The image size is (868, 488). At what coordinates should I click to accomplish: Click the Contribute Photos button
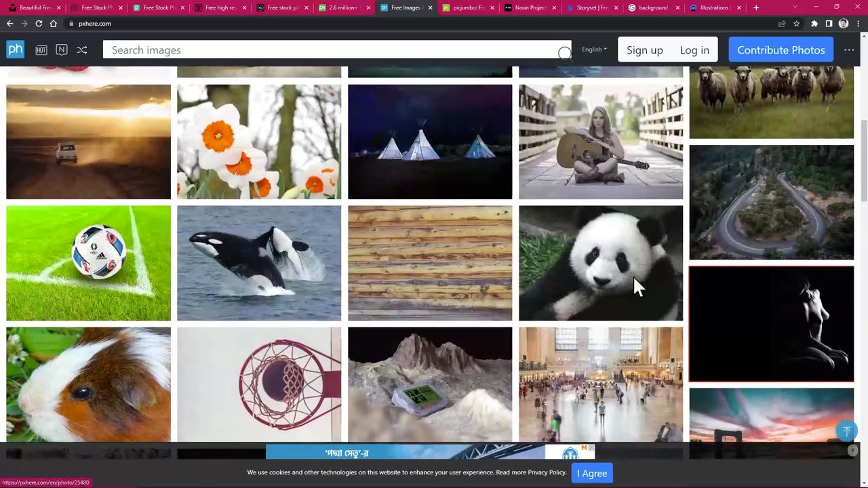tap(781, 50)
